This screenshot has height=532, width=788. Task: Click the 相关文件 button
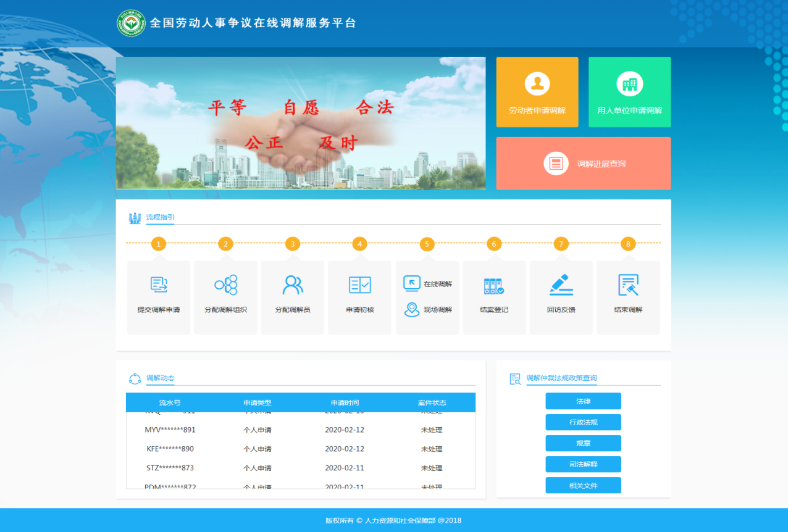point(583,485)
